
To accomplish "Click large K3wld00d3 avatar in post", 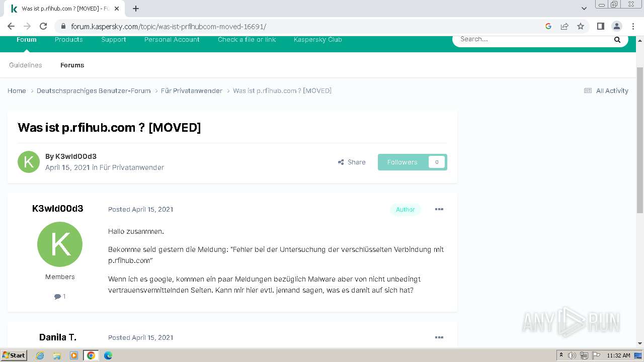I will tap(60, 244).
